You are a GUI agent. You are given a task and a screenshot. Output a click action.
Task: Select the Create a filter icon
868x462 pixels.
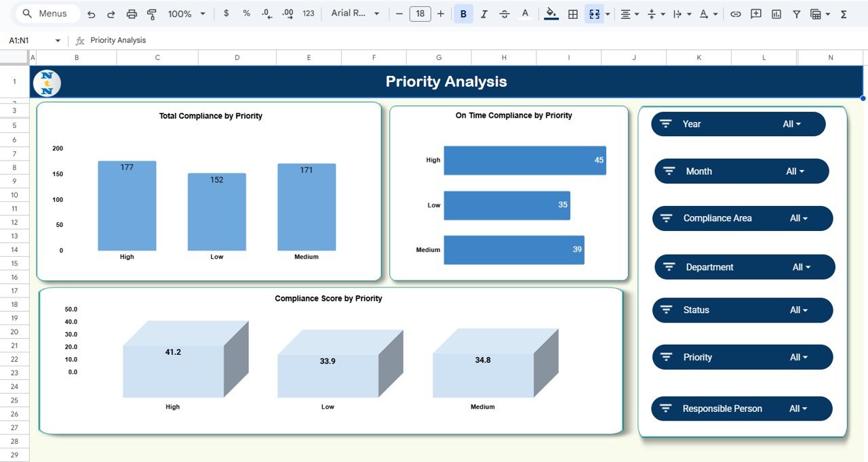[796, 13]
